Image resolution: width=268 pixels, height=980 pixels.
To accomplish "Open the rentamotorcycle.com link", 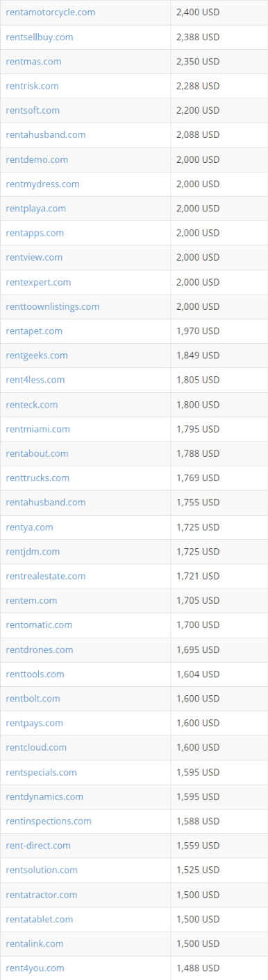I will tap(51, 12).
